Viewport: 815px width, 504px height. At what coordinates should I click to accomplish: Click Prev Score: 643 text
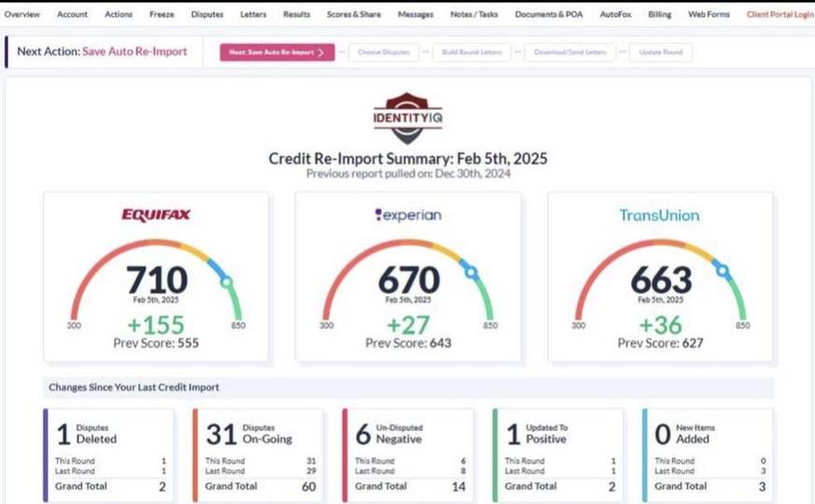pyautogui.click(x=408, y=343)
